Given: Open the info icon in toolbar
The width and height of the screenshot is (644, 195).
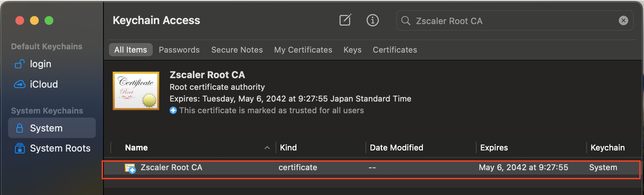Looking at the screenshot, I should [x=372, y=20].
